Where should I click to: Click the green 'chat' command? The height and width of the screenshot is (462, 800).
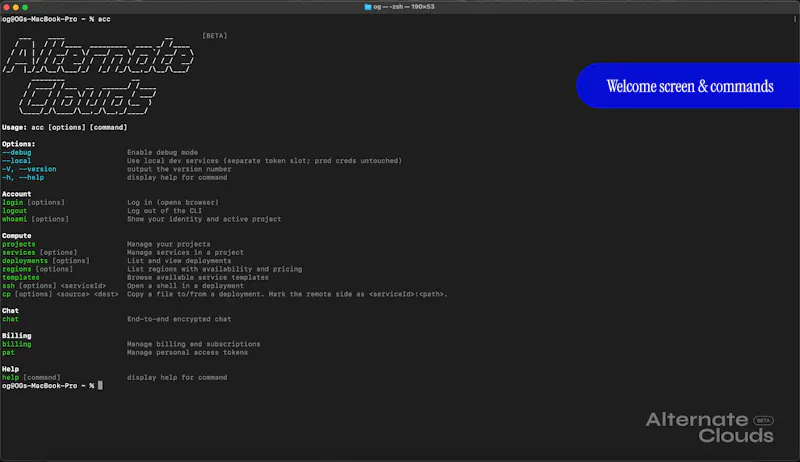coord(10,319)
